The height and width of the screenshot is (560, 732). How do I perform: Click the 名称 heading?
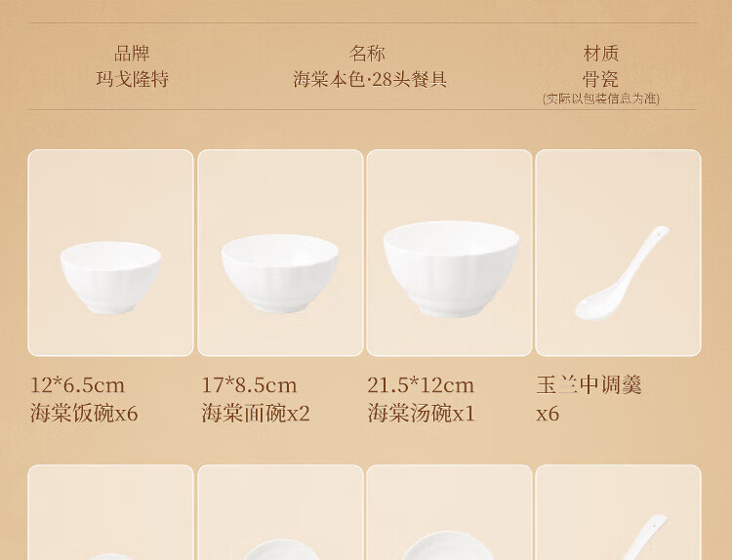(x=367, y=54)
